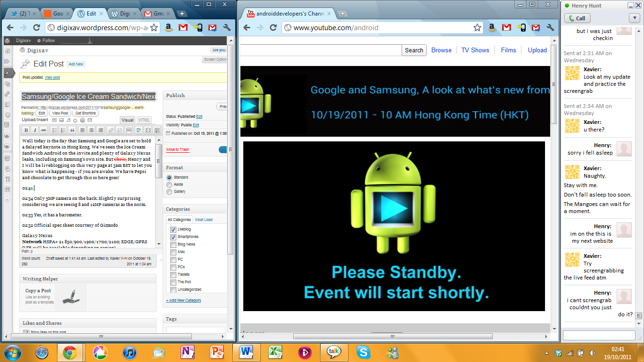Viewport: 644px width, 362px height.
Task: Uncheck the Liveblog category
Action: coord(173,230)
